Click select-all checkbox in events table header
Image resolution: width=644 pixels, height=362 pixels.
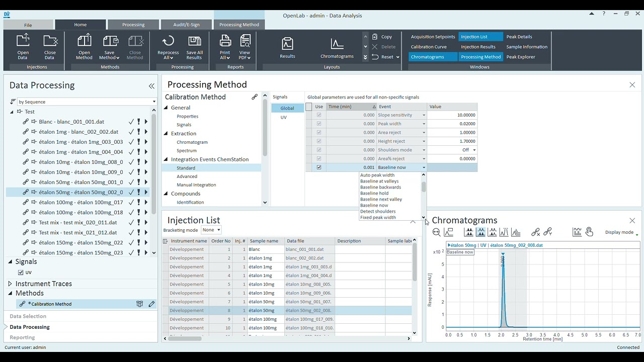coord(309,107)
